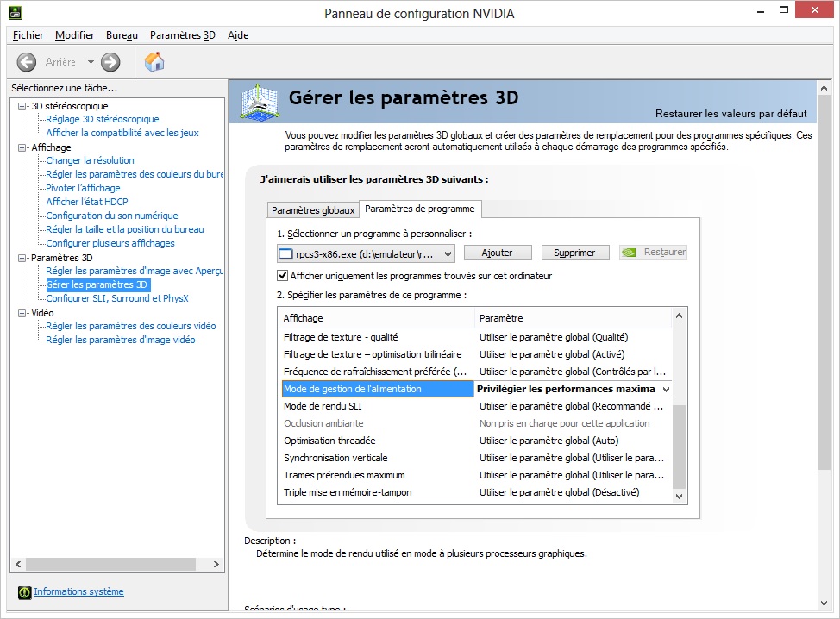Image resolution: width=840 pixels, height=619 pixels.
Task: Click the NVIDIA app icon in title bar
Action: coord(16,13)
